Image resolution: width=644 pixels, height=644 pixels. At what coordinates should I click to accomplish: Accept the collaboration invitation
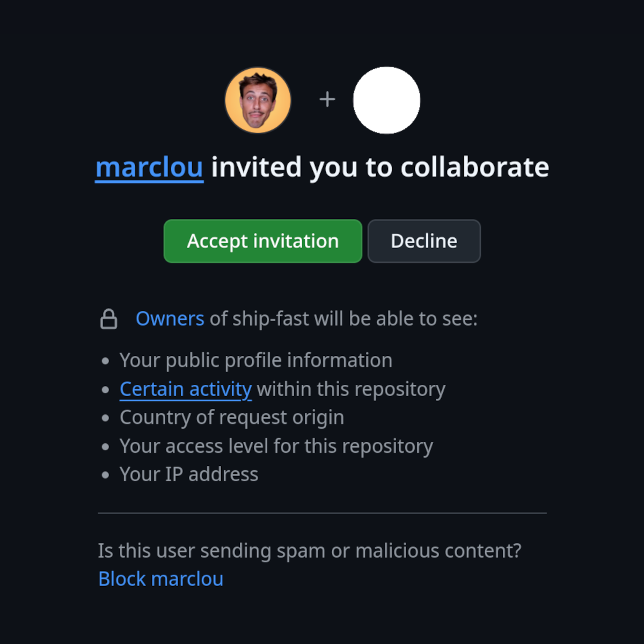coord(263,241)
